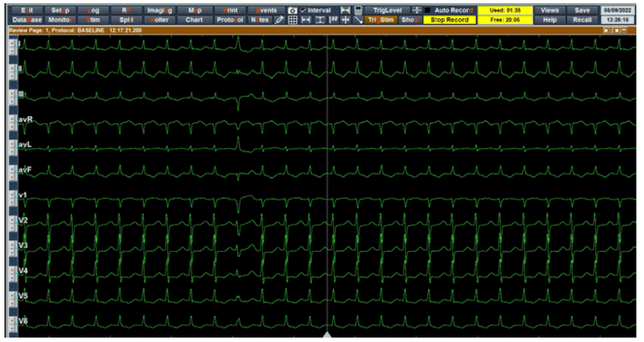Click the second window layout icon on orange bar
Viewport: 644px width, 342px height.
pos(615,30)
